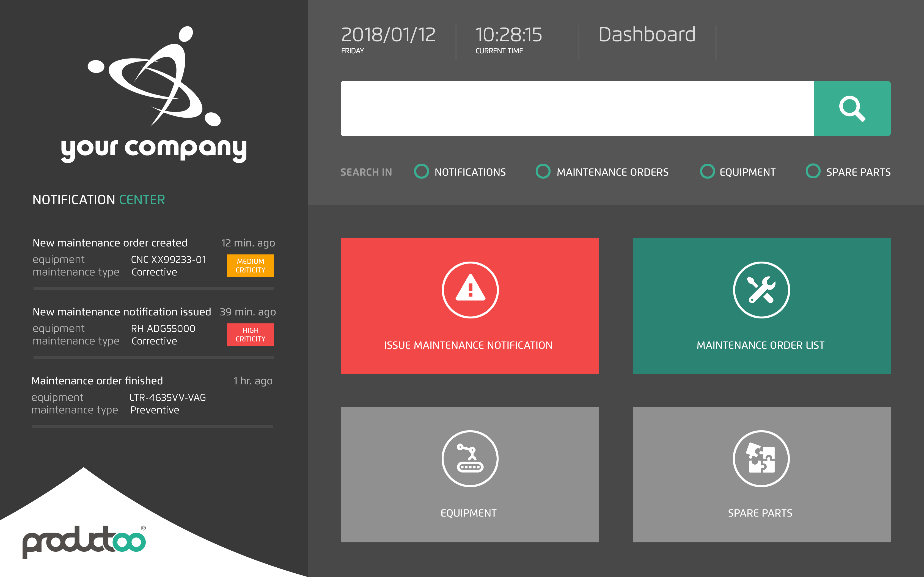Click the magnifying glass search icon
Viewport: 924px width, 577px height.
[x=852, y=108]
